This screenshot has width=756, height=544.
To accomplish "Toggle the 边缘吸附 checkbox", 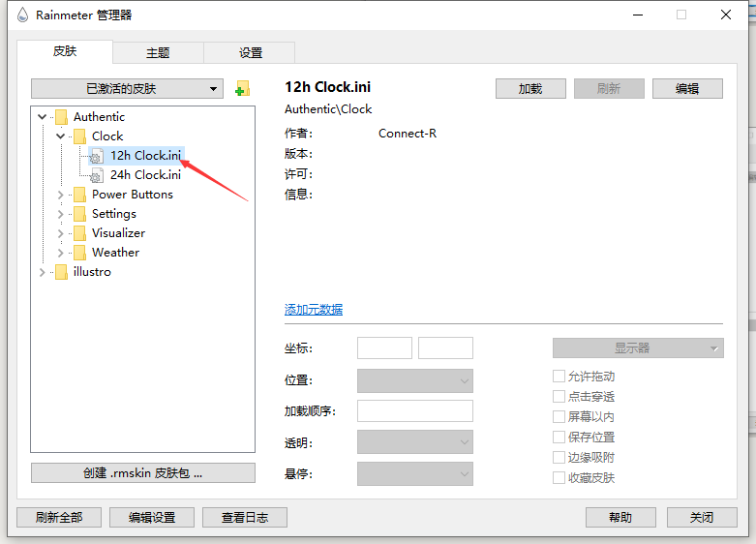I will [x=559, y=457].
